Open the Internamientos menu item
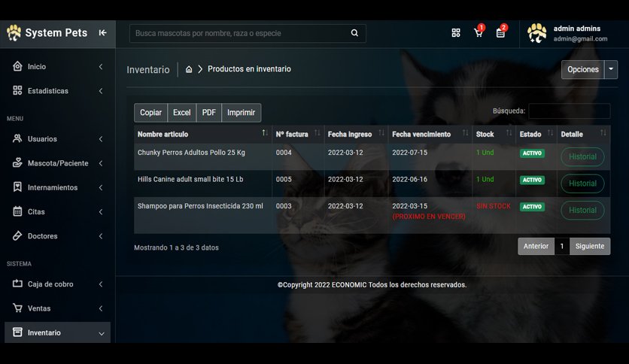The width and height of the screenshot is (629, 364). [57, 187]
